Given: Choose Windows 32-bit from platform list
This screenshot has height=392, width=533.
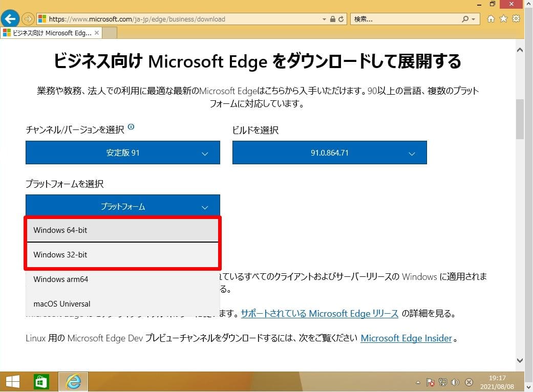Looking at the screenshot, I should 123,254.
